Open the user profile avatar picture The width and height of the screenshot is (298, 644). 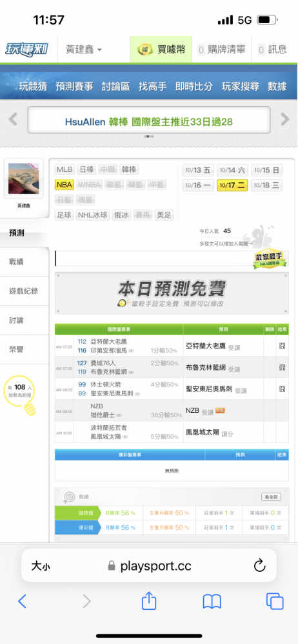[x=23, y=178]
